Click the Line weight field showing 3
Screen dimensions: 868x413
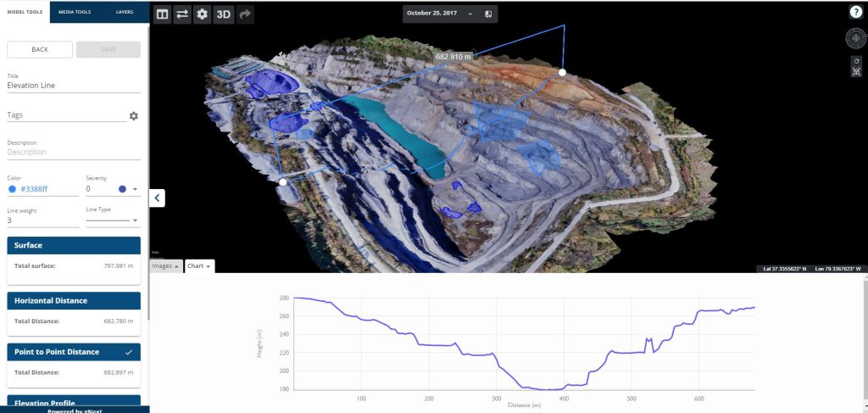[43, 220]
